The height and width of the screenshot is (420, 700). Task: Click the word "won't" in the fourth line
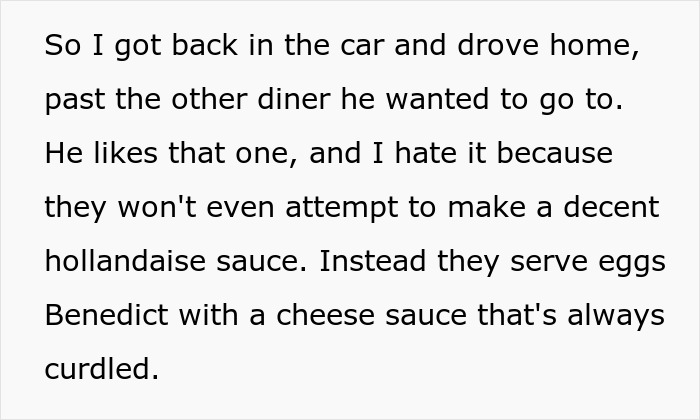click(157, 207)
